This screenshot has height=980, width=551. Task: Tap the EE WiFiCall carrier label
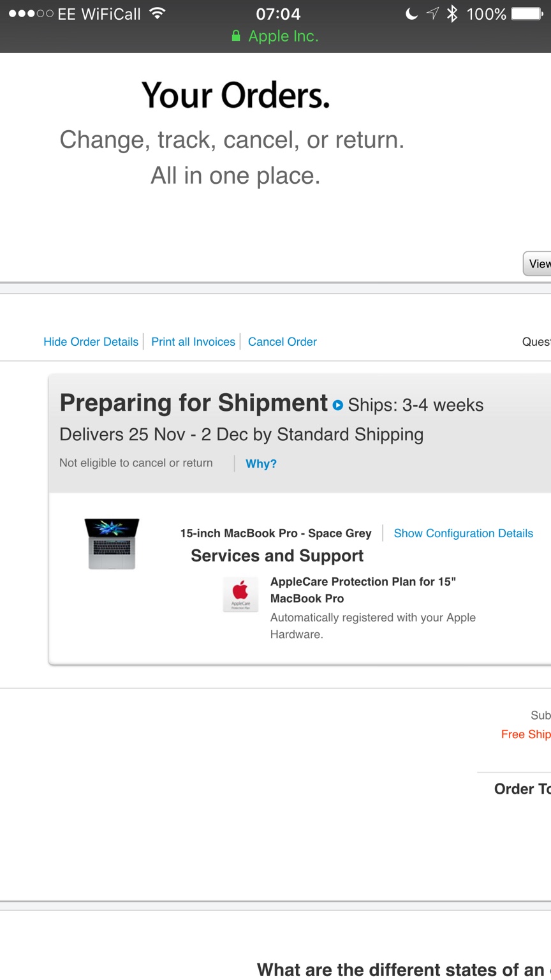point(99,14)
